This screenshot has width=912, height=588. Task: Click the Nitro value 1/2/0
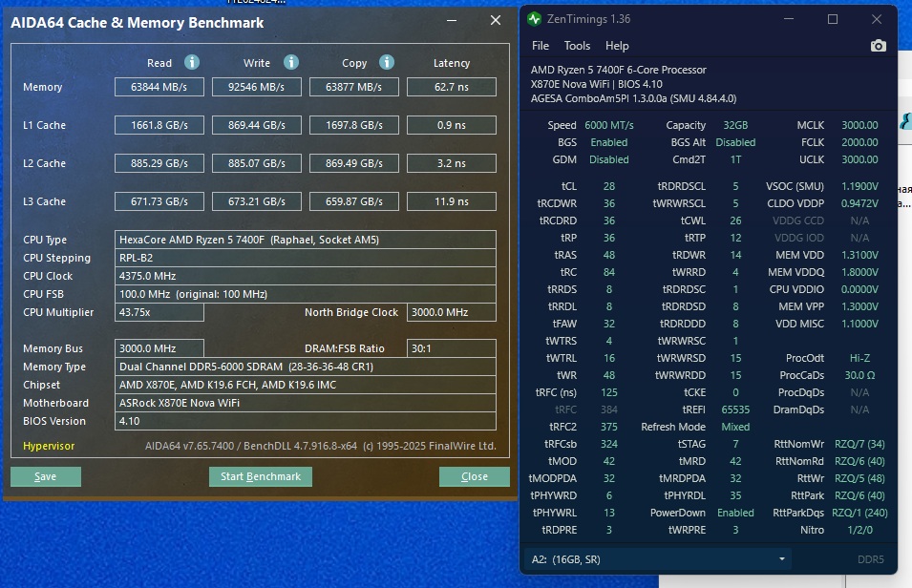(859, 530)
